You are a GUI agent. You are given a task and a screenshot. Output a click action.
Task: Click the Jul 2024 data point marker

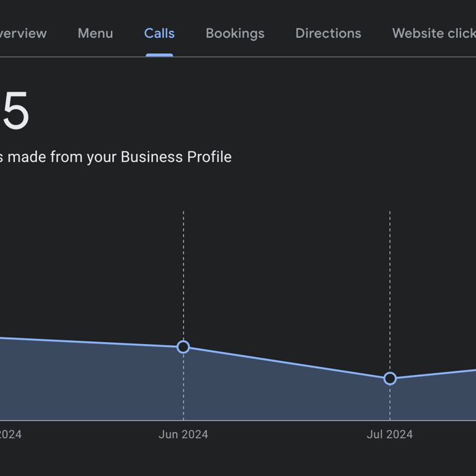(x=390, y=378)
